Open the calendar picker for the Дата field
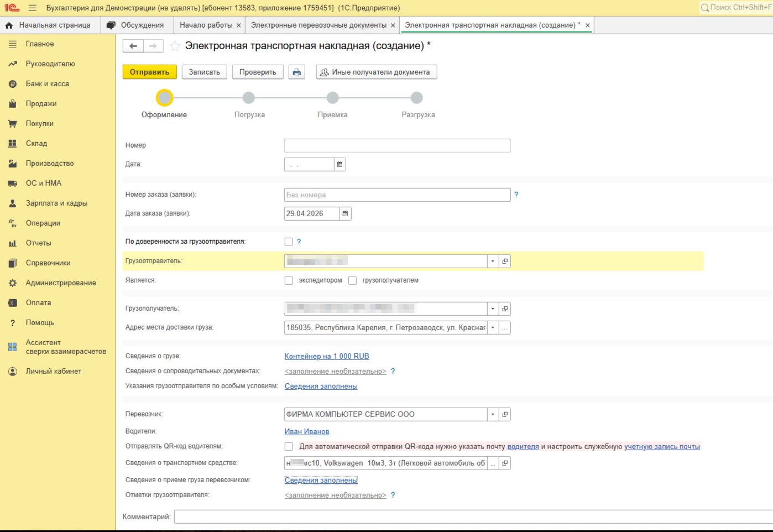This screenshot has height=532, width=773. [x=340, y=164]
